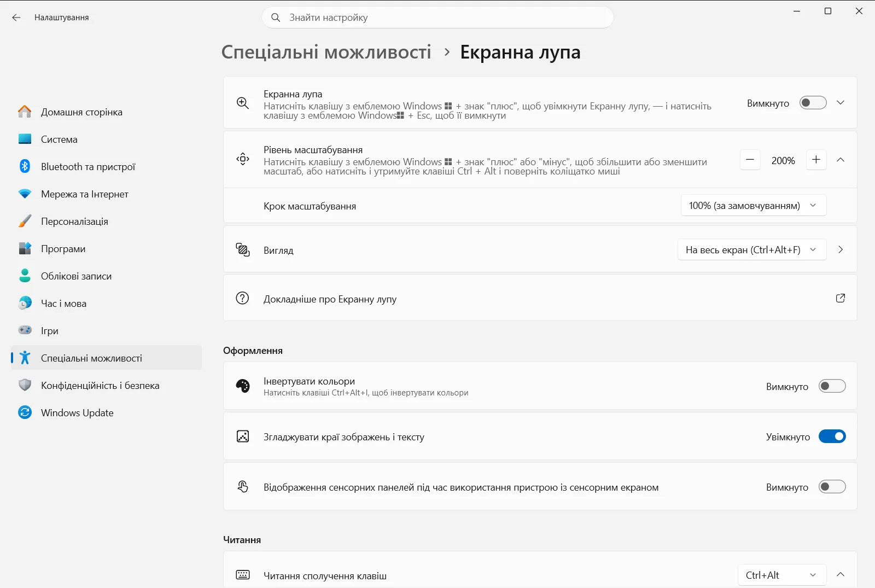The height and width of the screenshot is (588, 875).
Task: Click the Читання section heading
Action: click(x=242, y=540)
